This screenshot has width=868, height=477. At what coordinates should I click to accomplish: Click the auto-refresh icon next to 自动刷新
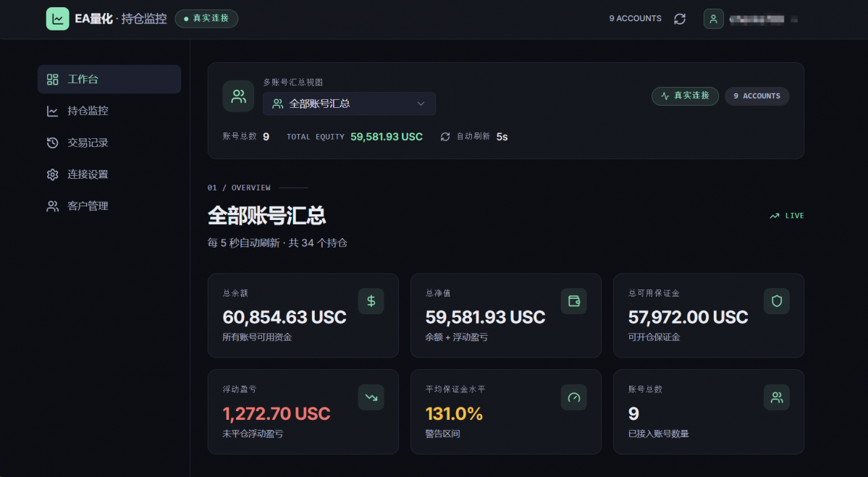[445, 137]
